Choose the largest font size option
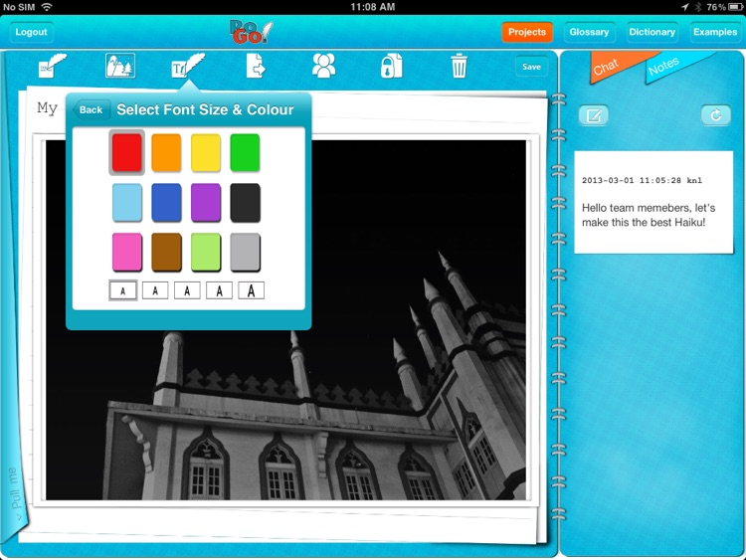 [x=251, y=290]
